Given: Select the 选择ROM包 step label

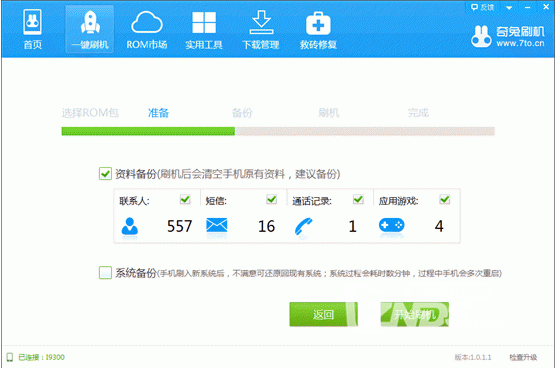Looking at the screenshot, I should pos(90,113).
